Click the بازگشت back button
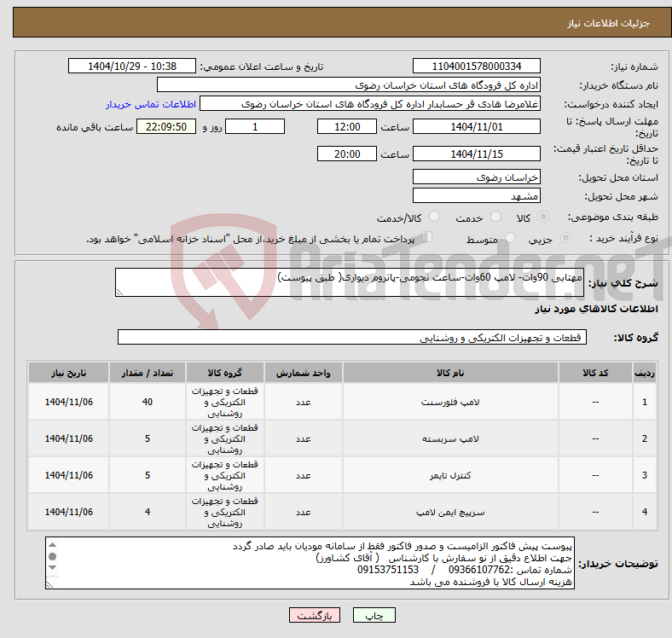Image resolution: width=672 pixels, height=638 pixels. [315, 615]
